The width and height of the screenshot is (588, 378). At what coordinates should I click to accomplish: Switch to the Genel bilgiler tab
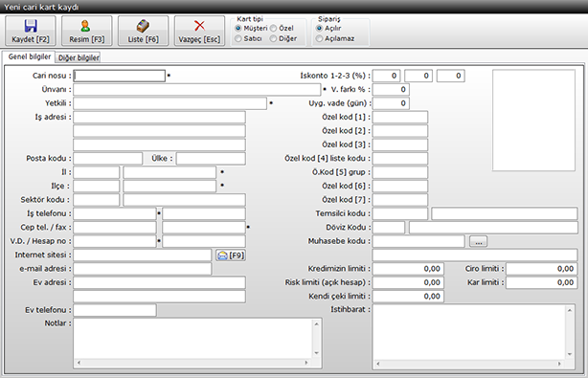(30, 57)
